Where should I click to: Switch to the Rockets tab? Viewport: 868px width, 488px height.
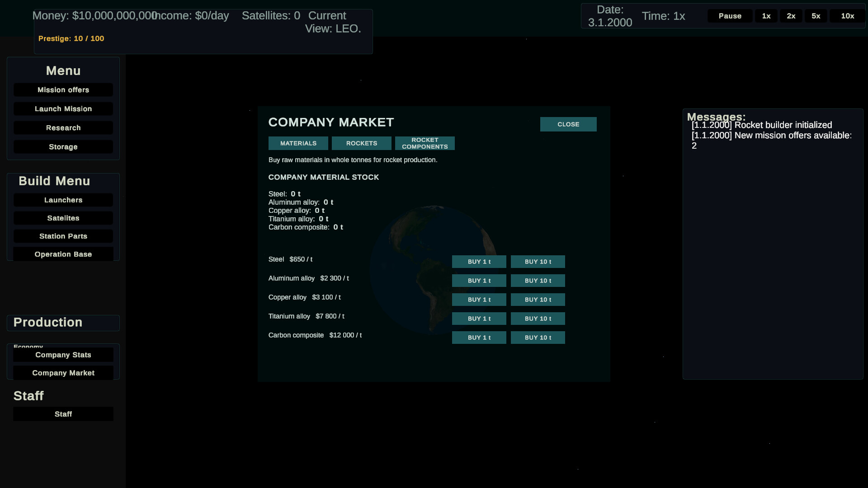362,143
